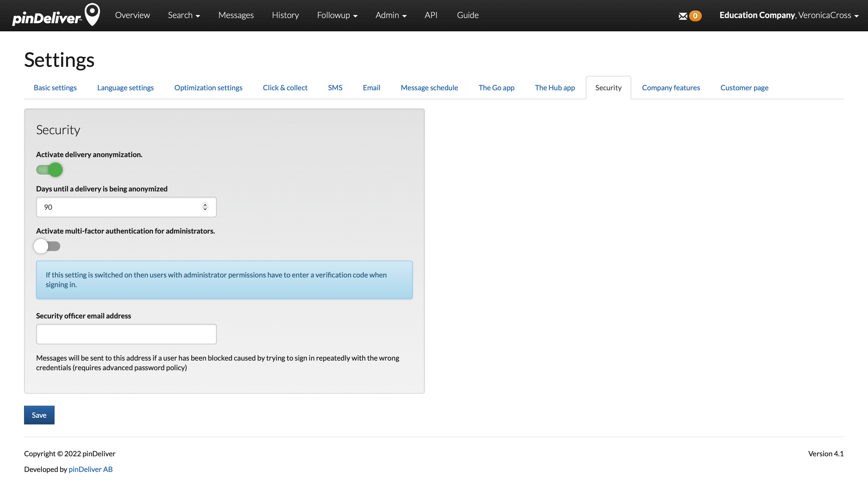Viewport: 868px width, 490px height.
Task: Click the Save button
Action: (x=39, y=415)
